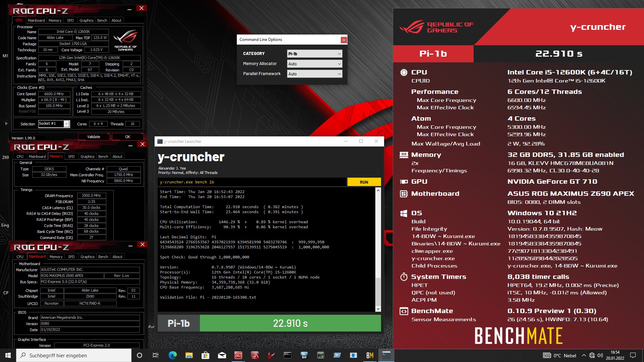Screen dimensions: 644x362
Task: Click the BenchMate code-bracket icon
Action: click(x=404, y=311)
